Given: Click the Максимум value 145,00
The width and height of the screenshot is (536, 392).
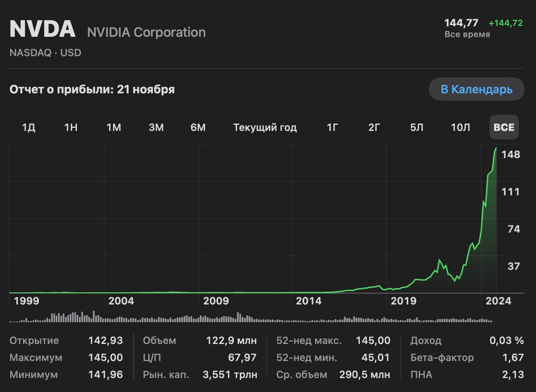Looking at the screenshot, I should tap(105, 358).
